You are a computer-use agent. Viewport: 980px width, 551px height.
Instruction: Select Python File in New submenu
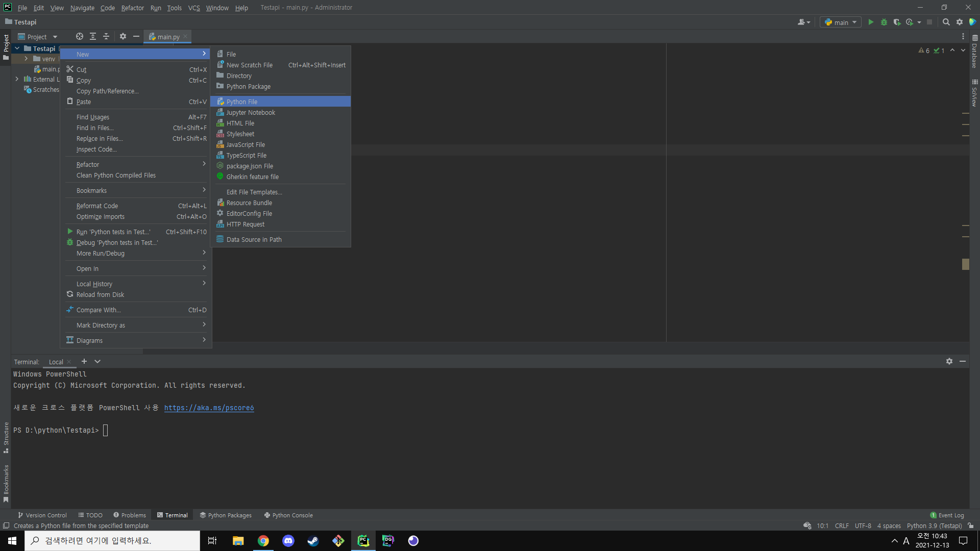tap(242, 102)
